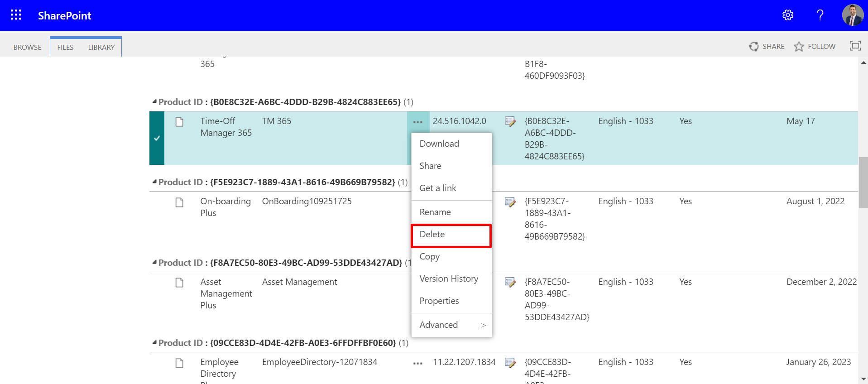Click the Follow star icon
Viewport: 868px width, 384px height.
click(799, 46)
